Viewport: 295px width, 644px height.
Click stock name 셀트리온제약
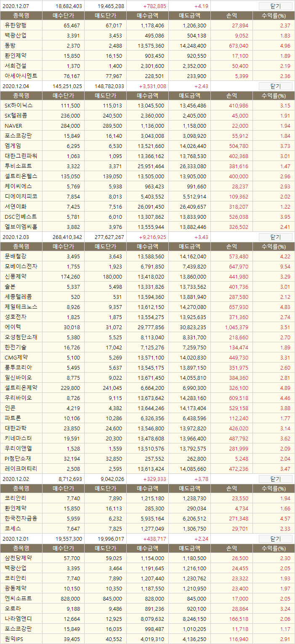point(21,388)
